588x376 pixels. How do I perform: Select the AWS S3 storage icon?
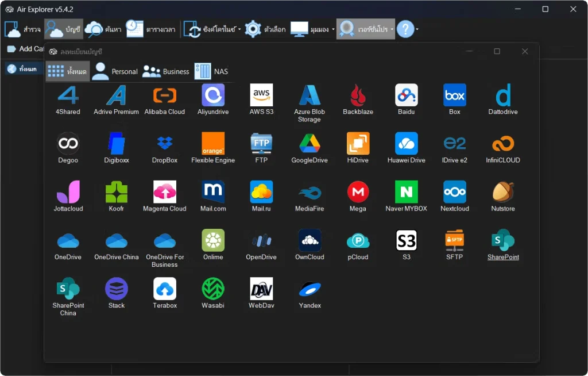[x=261, y=95]
